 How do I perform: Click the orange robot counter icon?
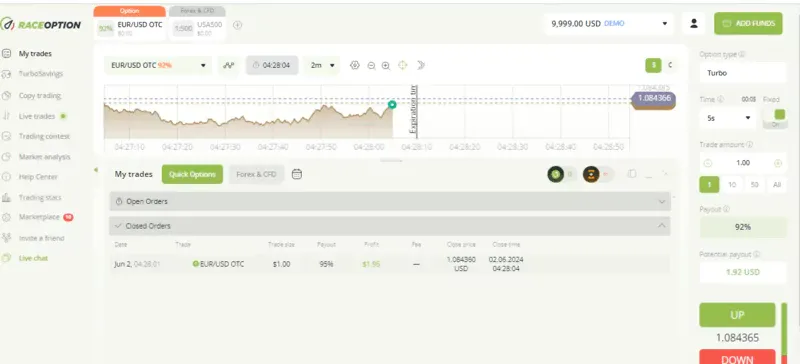[x=591, y=174]
